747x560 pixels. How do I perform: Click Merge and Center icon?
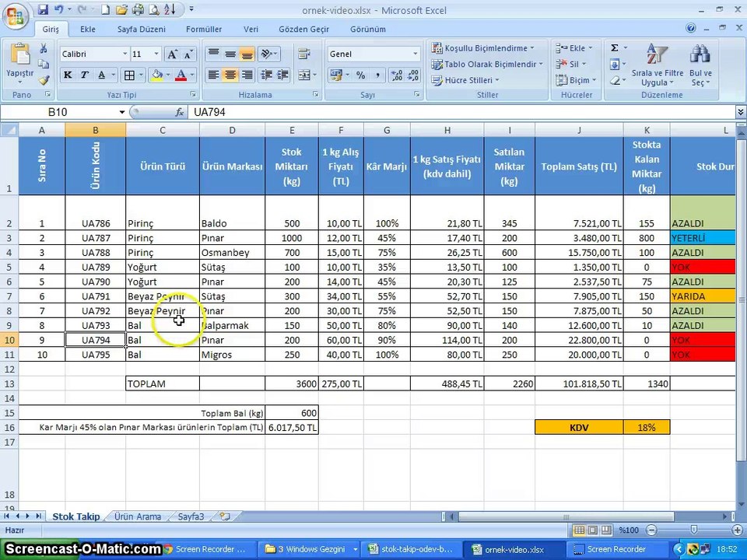pos(303,75)
